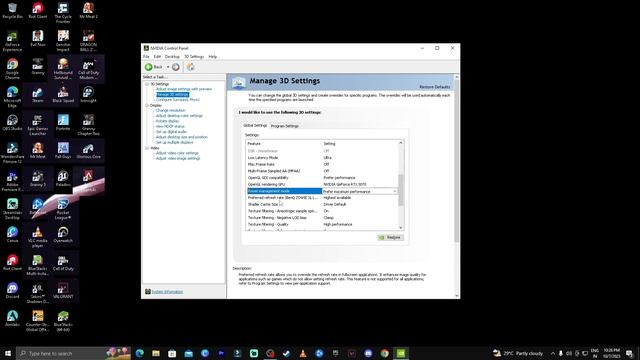Click the main page vertical scrollbar thumb

(x=456, y=161)
